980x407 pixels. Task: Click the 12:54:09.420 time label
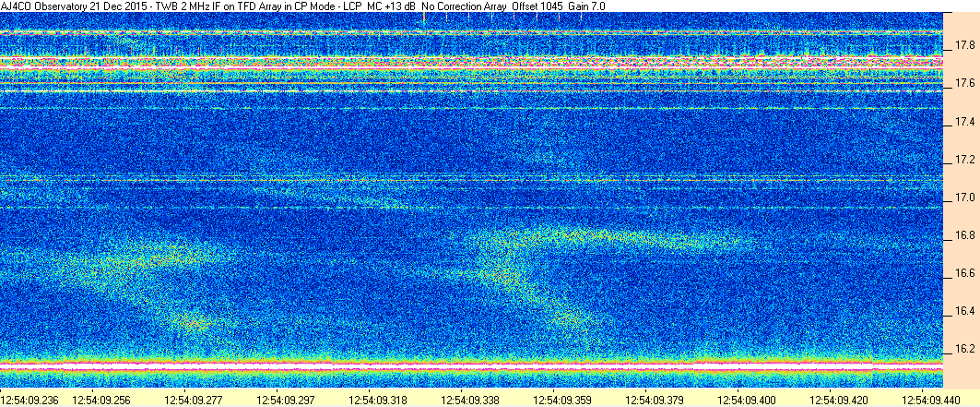click(837, 399)
